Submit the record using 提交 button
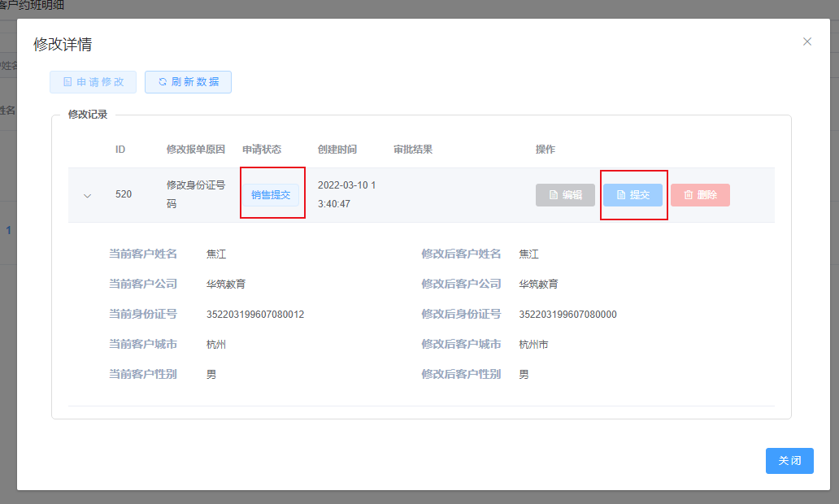Image resolution: width=839 pixels, height=504 pixels. (633, 195)
